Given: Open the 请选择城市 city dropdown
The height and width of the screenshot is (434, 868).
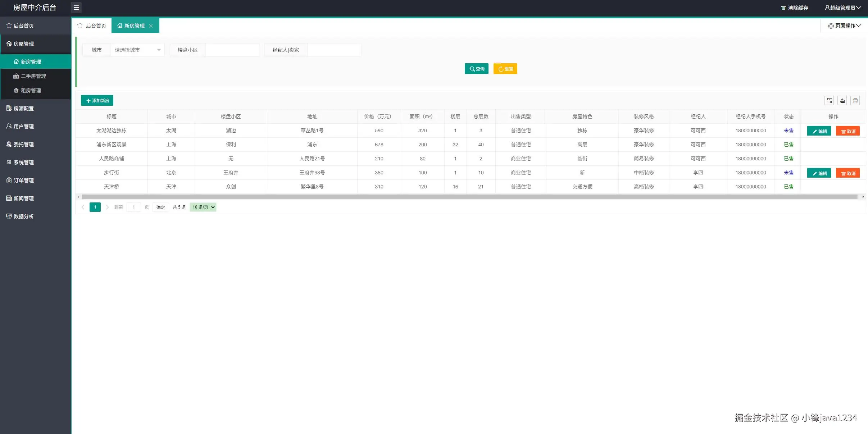Looking at the screenshot, I should [137, 50].
